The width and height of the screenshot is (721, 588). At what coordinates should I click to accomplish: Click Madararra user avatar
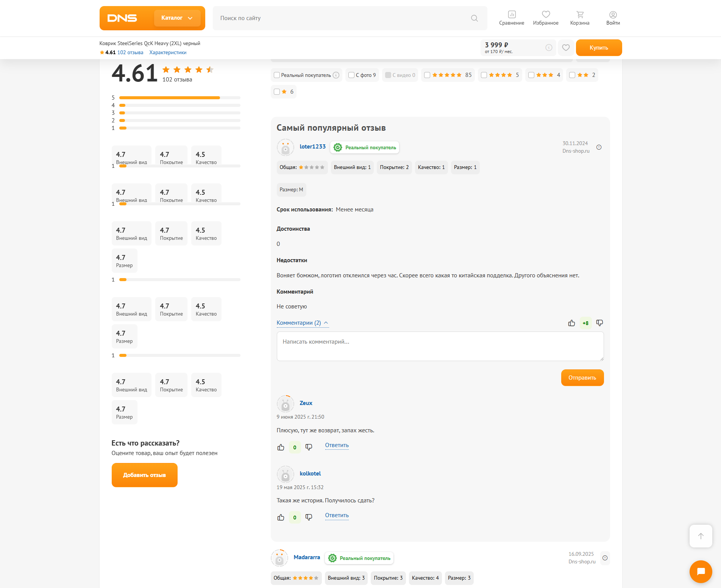[x=279, y=558]
